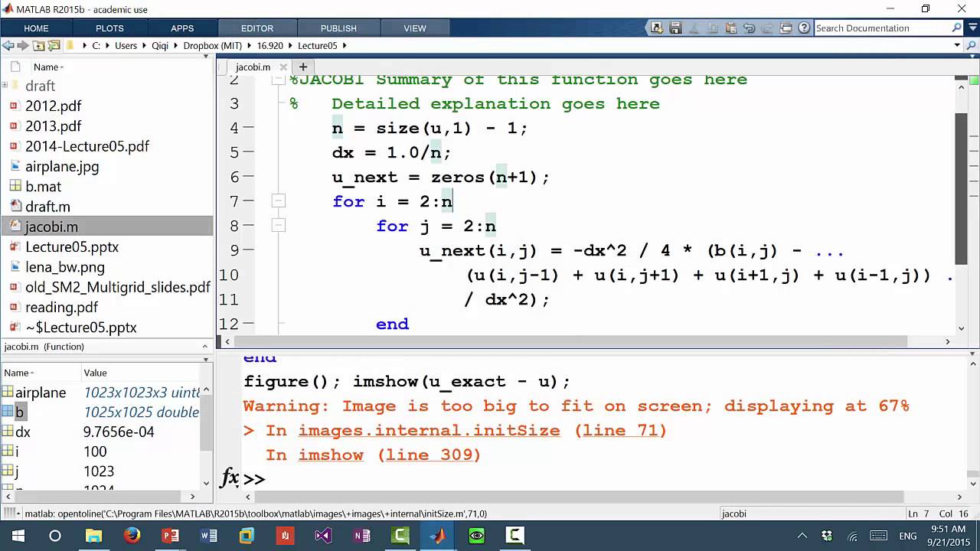Switch to the HOME ribbon tab
Image resolution: width=980 pixels, height=551 pixels.
[36, 28]
